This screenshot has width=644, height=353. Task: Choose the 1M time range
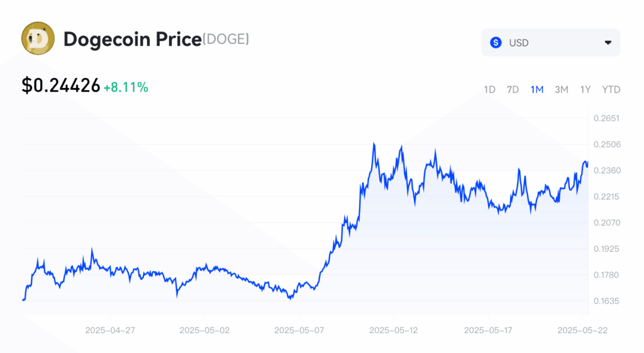coord(537,89)
